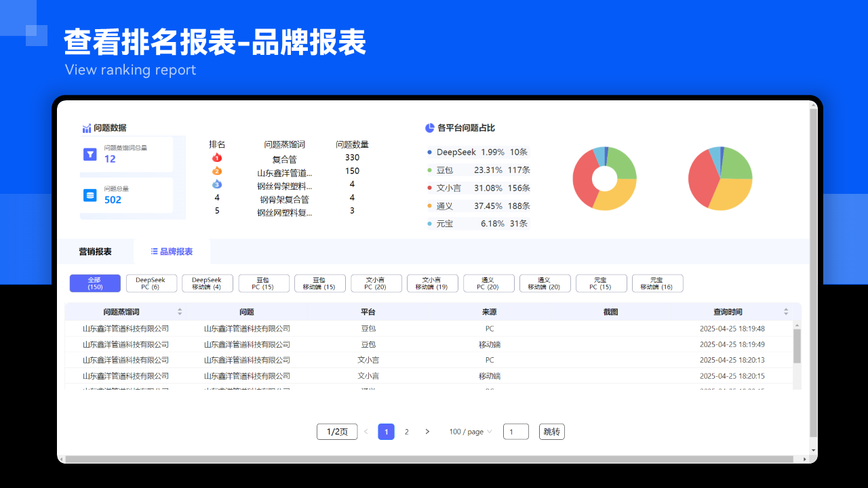Sort by 查询时间 column arrows
This screenshot has width=868, height=488.
(x=786, y=312)
